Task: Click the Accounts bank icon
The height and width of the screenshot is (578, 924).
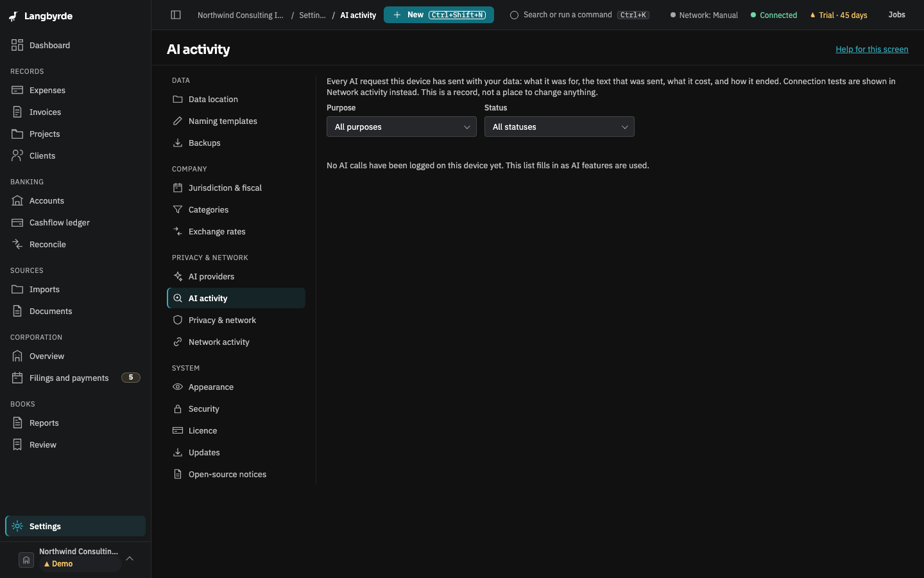Action: point(17,200)
